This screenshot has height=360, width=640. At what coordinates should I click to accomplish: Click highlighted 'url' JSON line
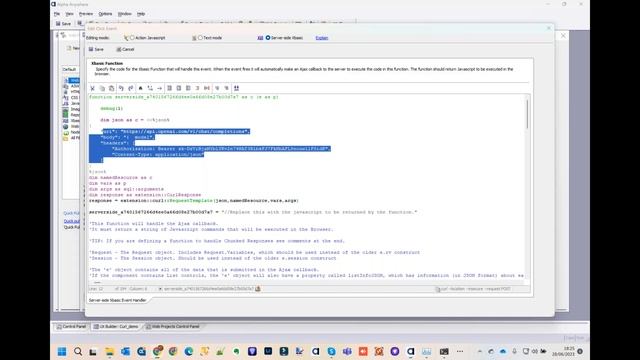pyautogui.click(x=176, y=131)
